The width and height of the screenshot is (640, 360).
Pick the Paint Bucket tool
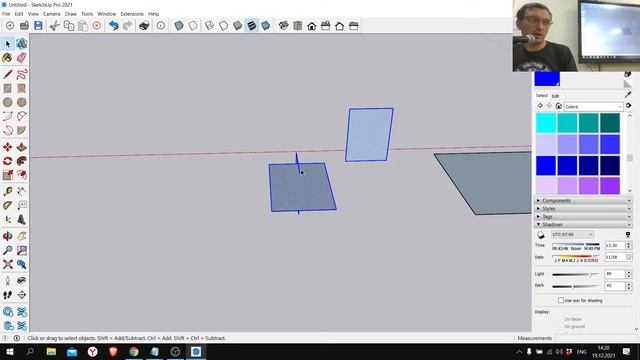8,58
